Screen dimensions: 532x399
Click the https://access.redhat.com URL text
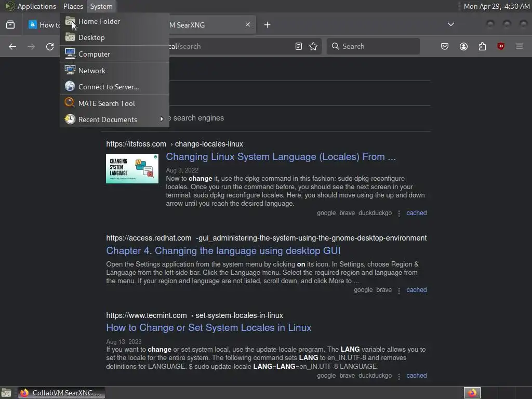[x=149, y=238]
